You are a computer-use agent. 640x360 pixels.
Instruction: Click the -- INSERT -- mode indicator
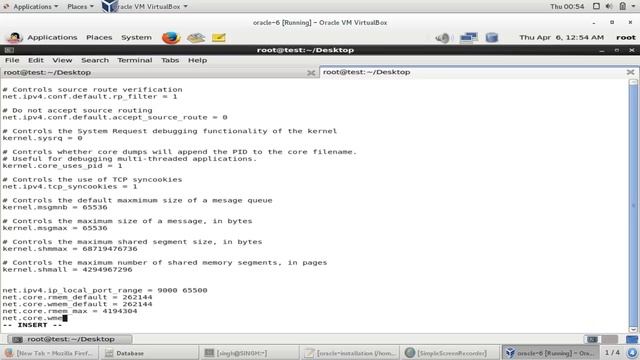click(32, 325)
